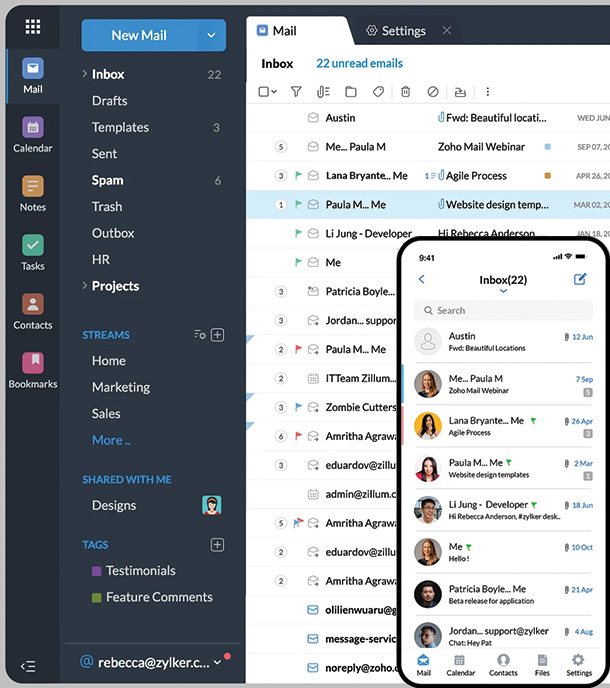Open the Drafts folder
This screenshot has height=688, width=610.
pos(110,101)
